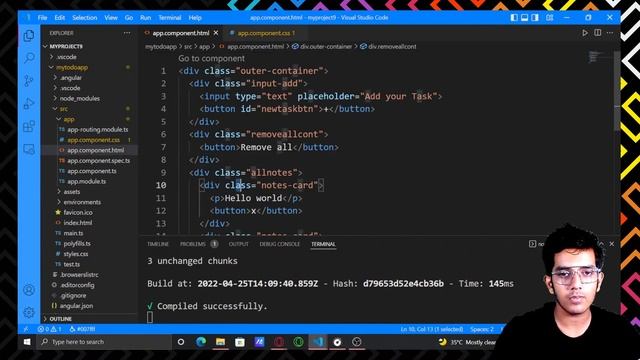Open the Source Control view
640x360 pixels.
pyautogui.click(x=29, y=81)
